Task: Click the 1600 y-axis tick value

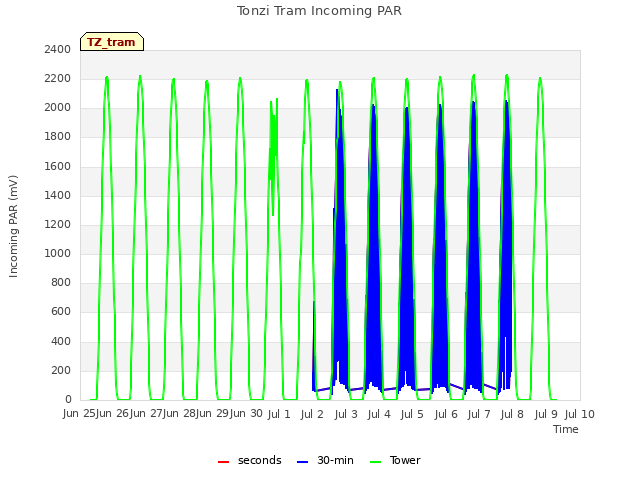Action: 58,166
